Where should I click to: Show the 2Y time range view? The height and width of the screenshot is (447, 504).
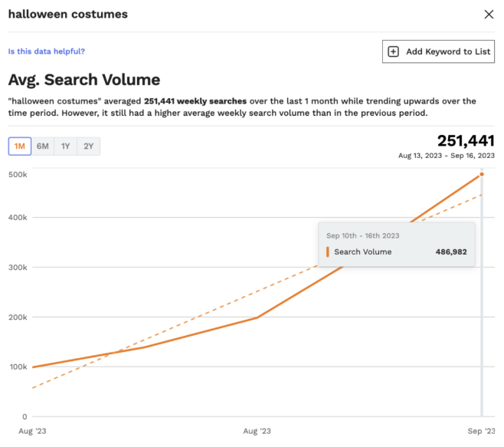(x=89, y=146)
